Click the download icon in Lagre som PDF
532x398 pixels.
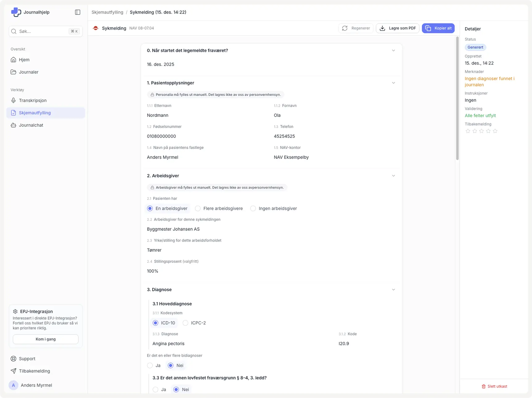pos(382,28)
